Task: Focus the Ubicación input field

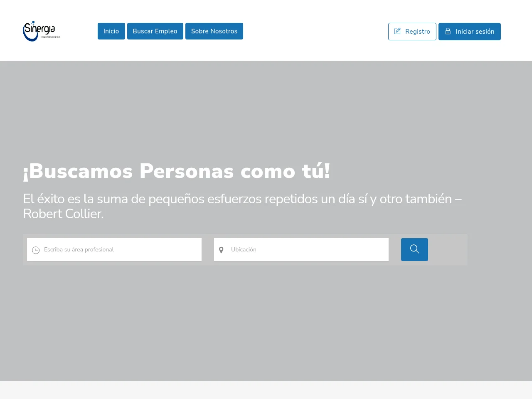Action: click(301, 249)
